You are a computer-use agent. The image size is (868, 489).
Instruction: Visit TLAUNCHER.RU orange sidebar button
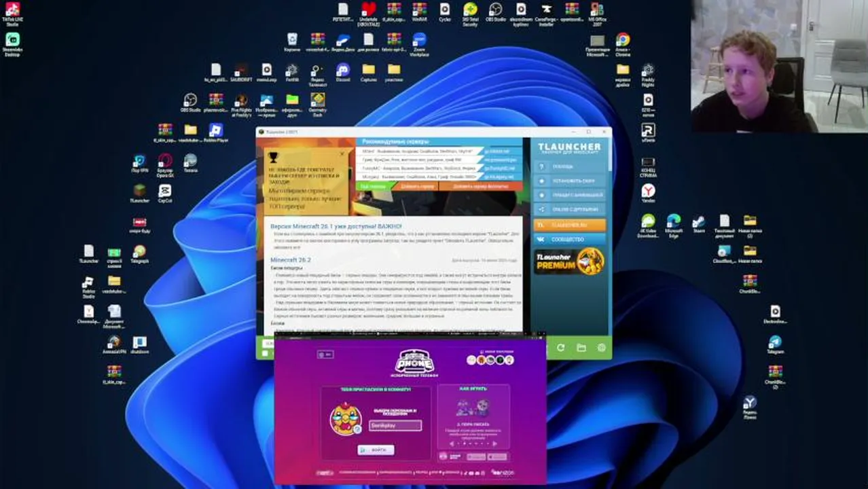pos(569,225)
